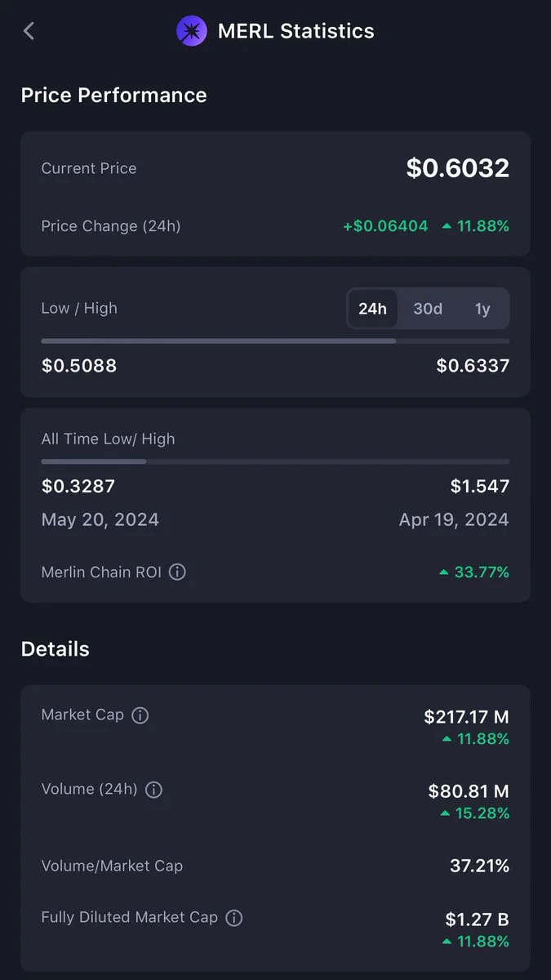Screen dimensions: 551x980
Task: Open info icon beside Volume (24h)
Action: coord(153,790)
